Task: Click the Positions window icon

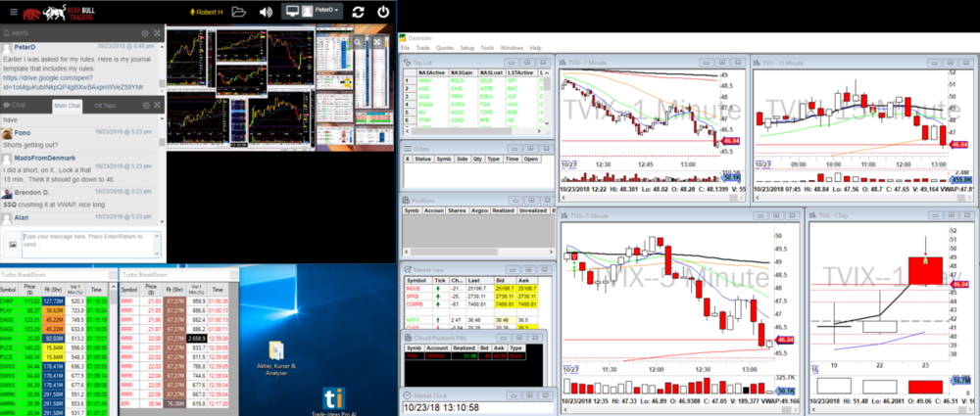Action: [408, 201]
